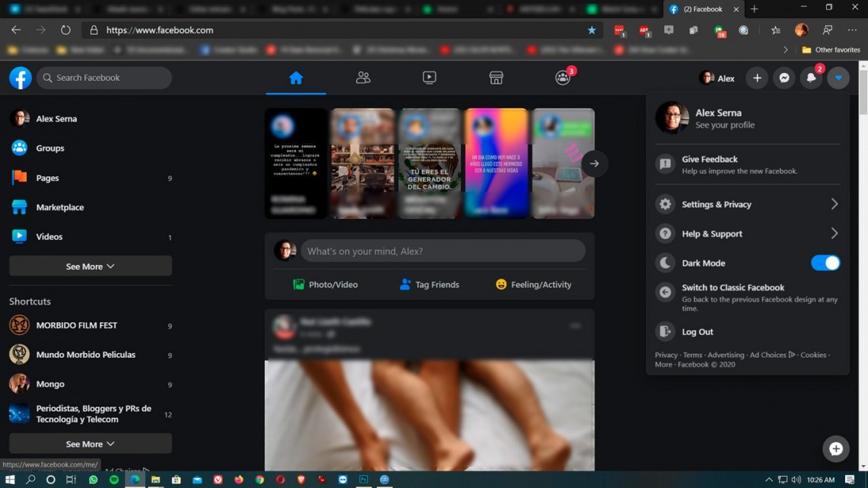Expand See More under Videos
This screenshot has height=488, width=868.
click(x=90, y=266)
